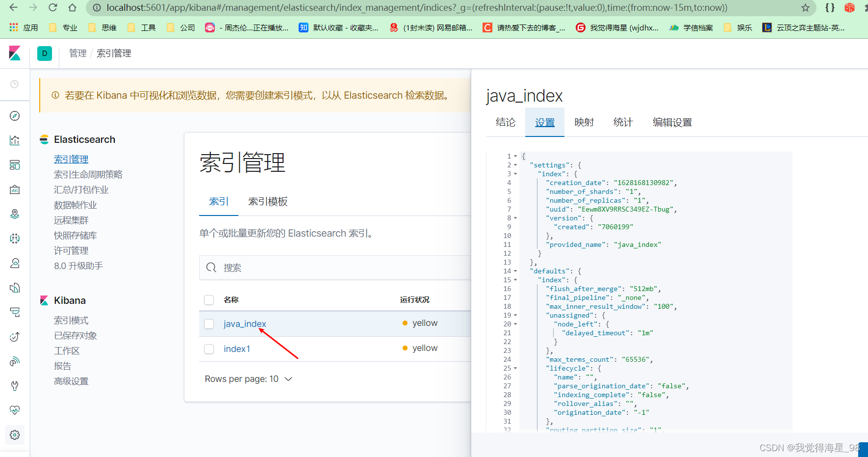Collapse JSON fold arrow on line 1
This screenshot has height=457, width=868.
coord(515,156)
